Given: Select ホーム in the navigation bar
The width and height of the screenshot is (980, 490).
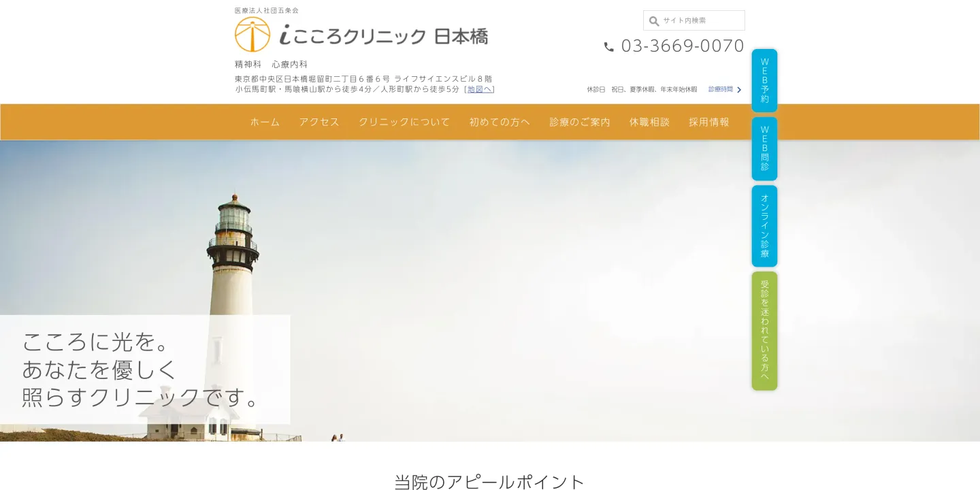Looking at the screenshot, I should coord(264,122).
